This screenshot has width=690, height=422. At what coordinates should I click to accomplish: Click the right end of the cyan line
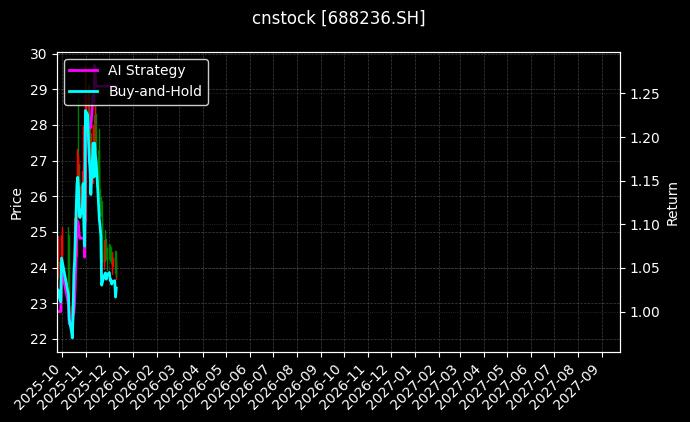click(x=116, y=296)
